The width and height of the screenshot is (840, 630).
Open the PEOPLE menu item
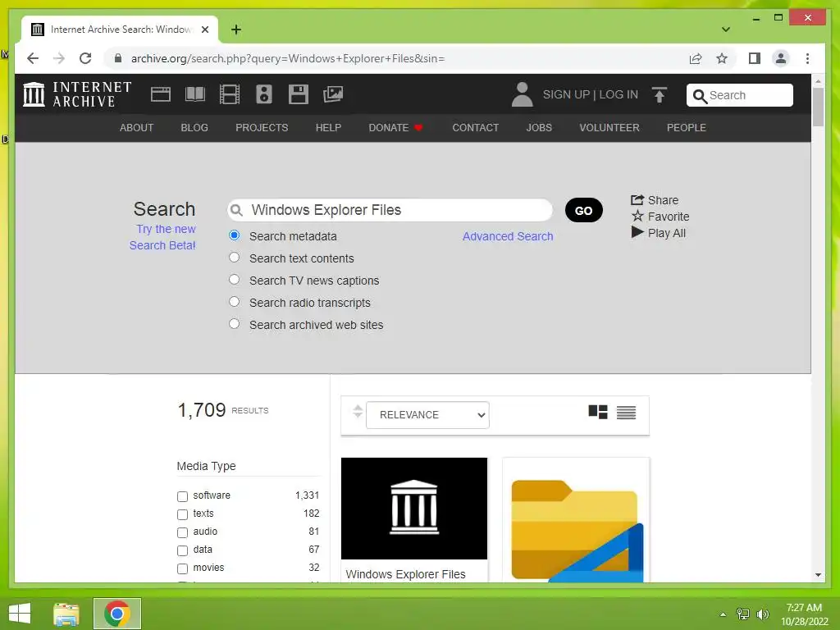pos(687,127)
